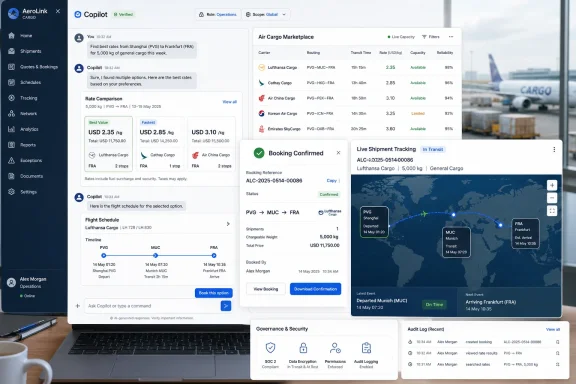Select the Cathay Cargo marketplace row
Screen dimensions: 576x384
pyautogui.click(x=356, y=83)
